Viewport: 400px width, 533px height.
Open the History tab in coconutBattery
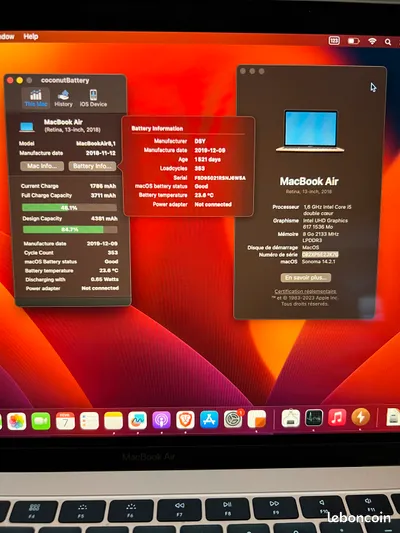coord(63,99)
